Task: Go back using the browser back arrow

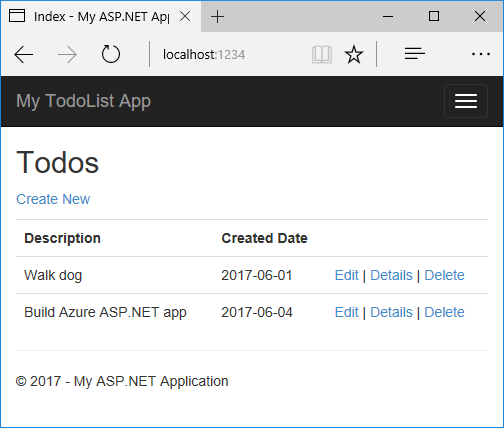Action: point(23,54)
